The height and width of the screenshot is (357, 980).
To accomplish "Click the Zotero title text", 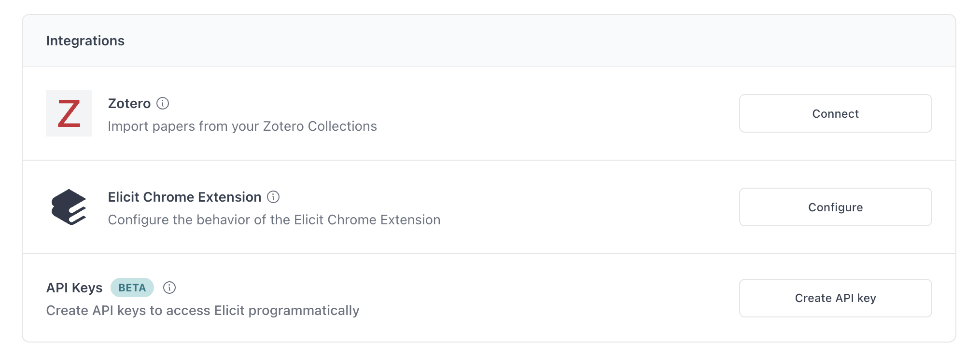I will click(x=129, y=103).
